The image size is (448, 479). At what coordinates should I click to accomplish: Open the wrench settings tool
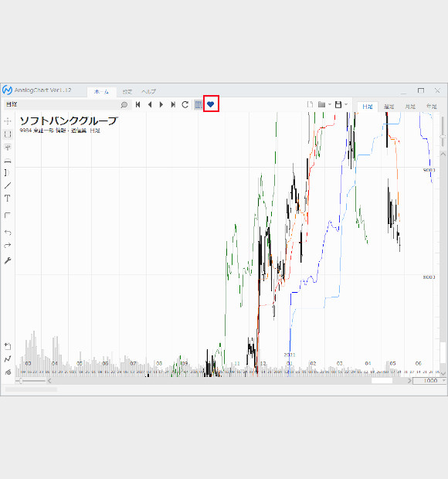(x=8, y=260)
